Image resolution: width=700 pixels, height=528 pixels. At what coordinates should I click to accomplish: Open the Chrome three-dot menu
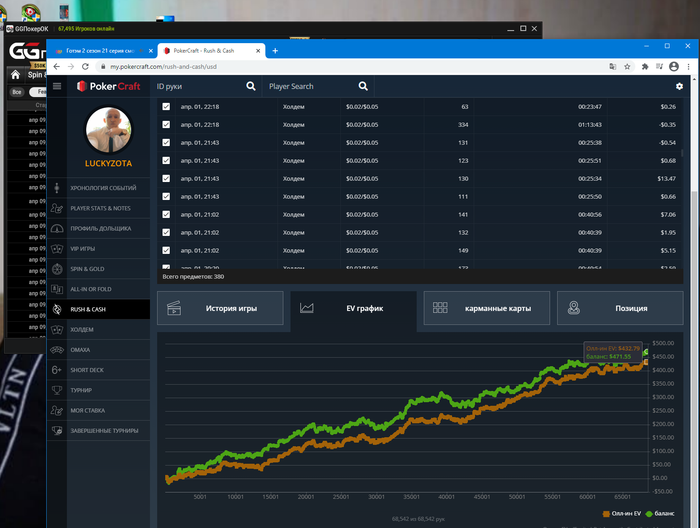tap(688, 67)
